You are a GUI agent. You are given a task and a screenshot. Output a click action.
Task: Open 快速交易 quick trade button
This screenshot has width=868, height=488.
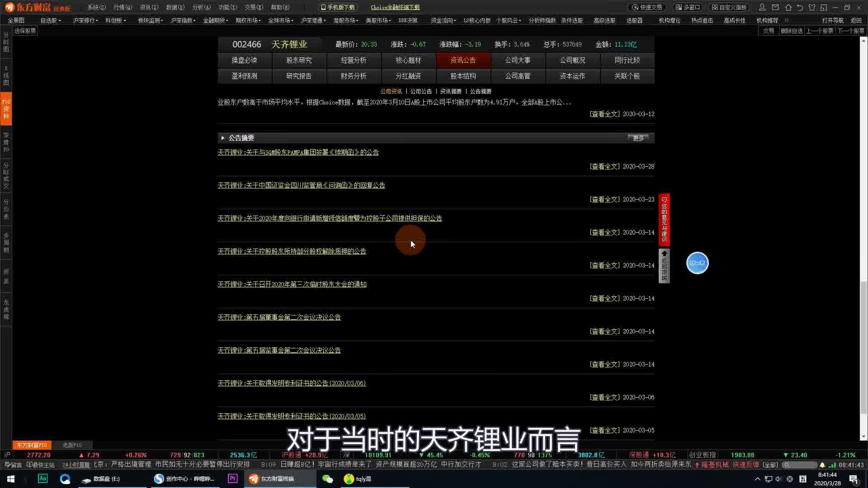(646, 7)
